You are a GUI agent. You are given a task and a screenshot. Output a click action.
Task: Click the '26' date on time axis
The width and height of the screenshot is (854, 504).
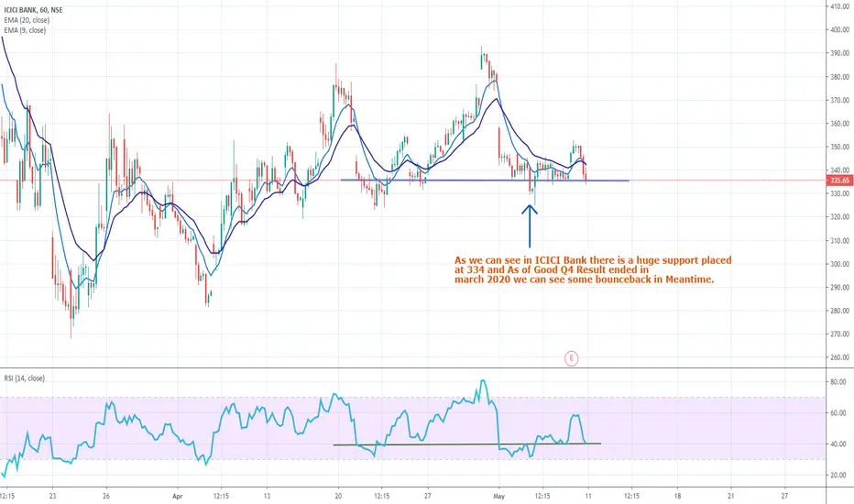tap(106, 497)
